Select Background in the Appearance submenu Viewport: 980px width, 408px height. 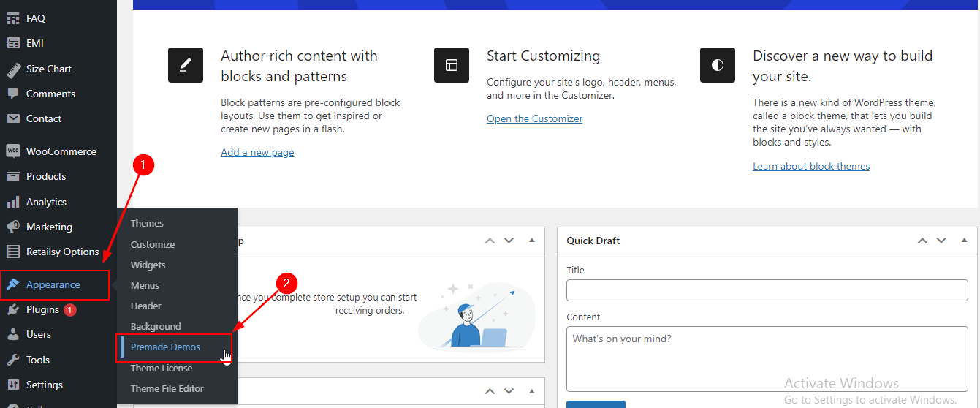pyautogui.click(x=156, y=326)
